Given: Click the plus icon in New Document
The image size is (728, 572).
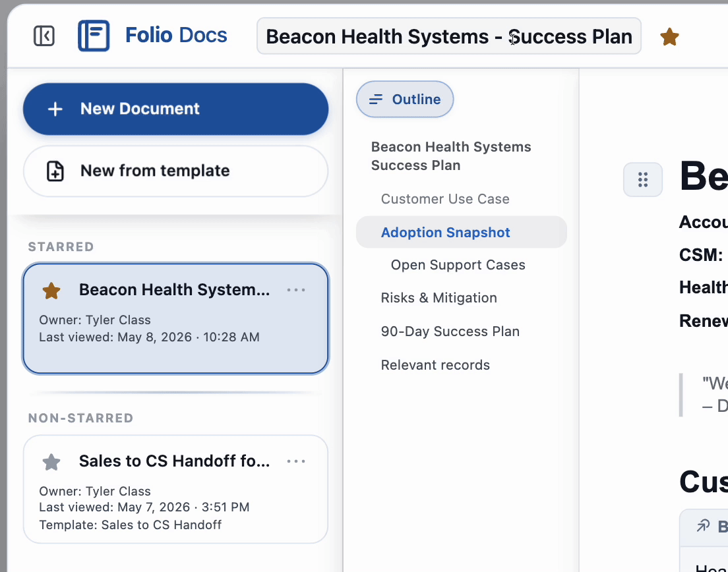Looking at the screenshot, I should click(55, 109).
